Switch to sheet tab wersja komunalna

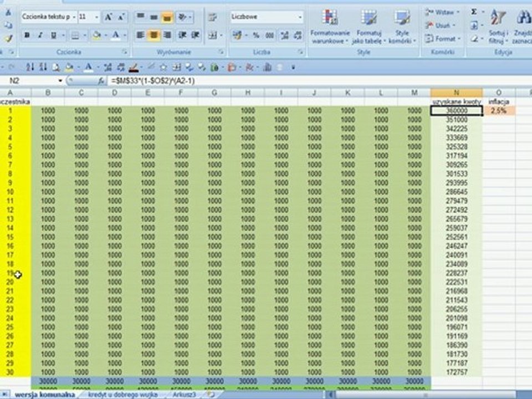tap(44, 395)
